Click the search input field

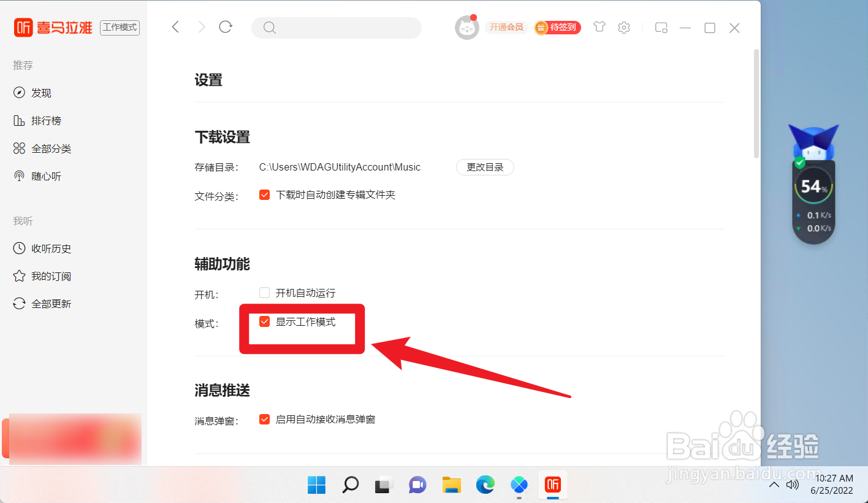click(336, 28)
